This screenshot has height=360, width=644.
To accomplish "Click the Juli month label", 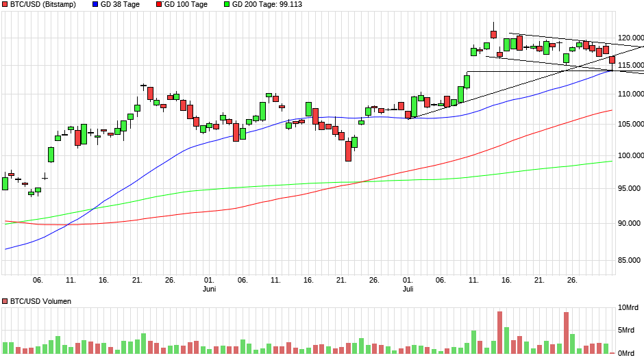I will tap(408, 289).
